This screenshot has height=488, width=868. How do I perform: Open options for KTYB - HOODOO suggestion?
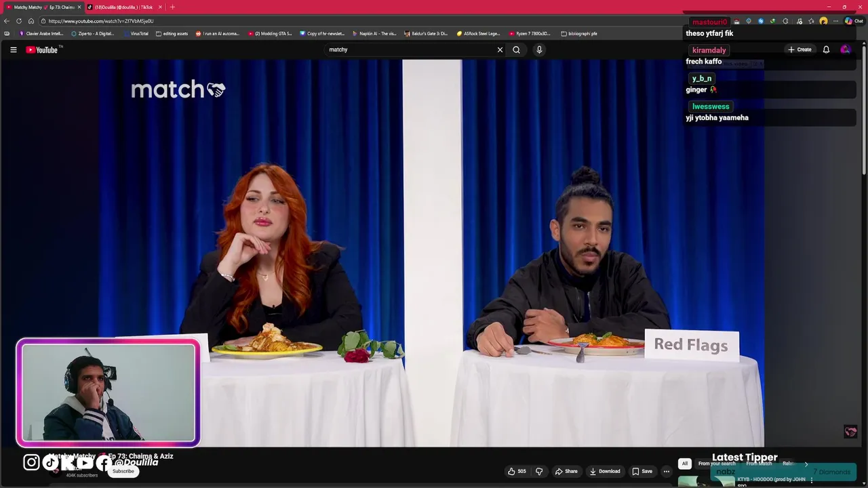812,480
